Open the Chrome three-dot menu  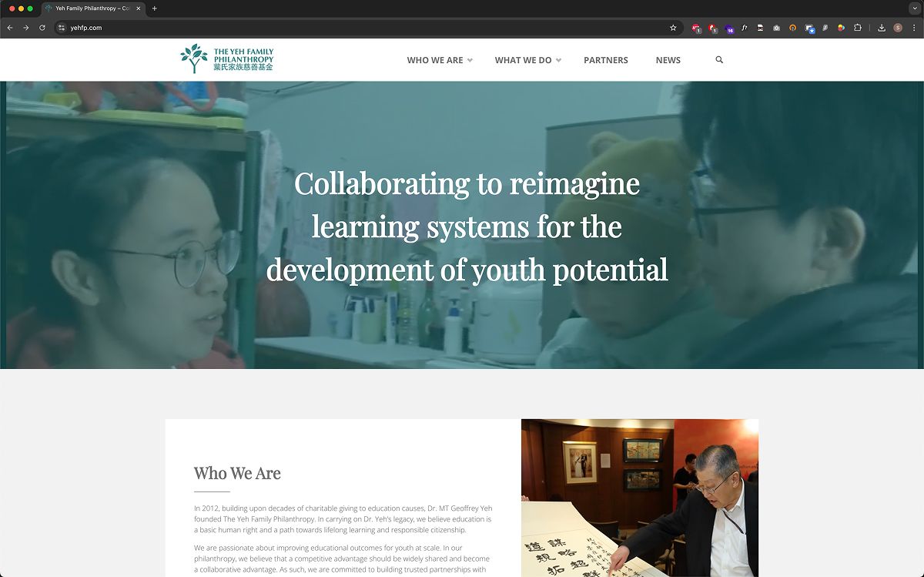tap(914, 28)
